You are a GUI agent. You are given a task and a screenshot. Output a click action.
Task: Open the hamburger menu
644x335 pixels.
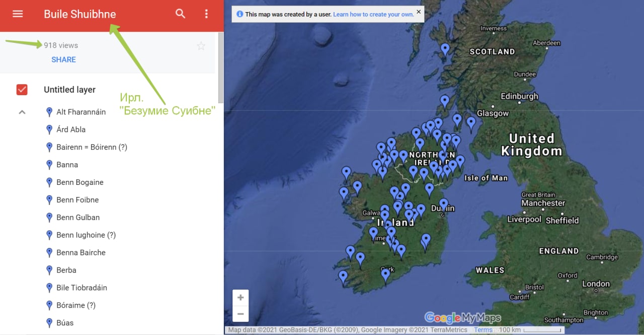click(x=18, y=14)
